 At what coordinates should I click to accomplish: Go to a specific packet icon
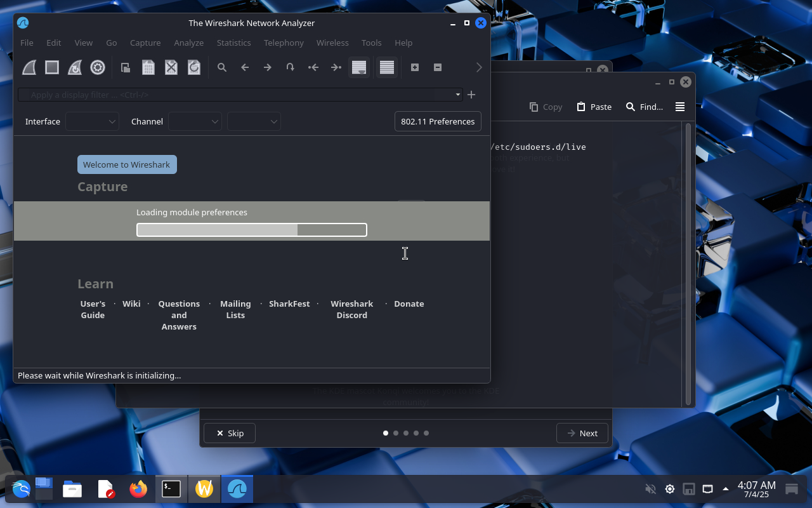pos(291,67)
